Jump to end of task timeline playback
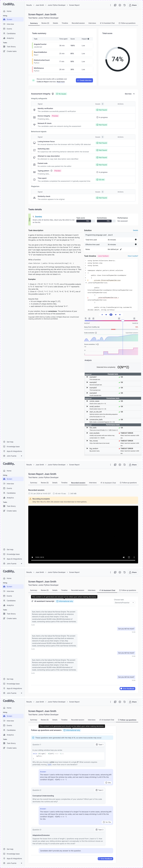 click(120, 315)
